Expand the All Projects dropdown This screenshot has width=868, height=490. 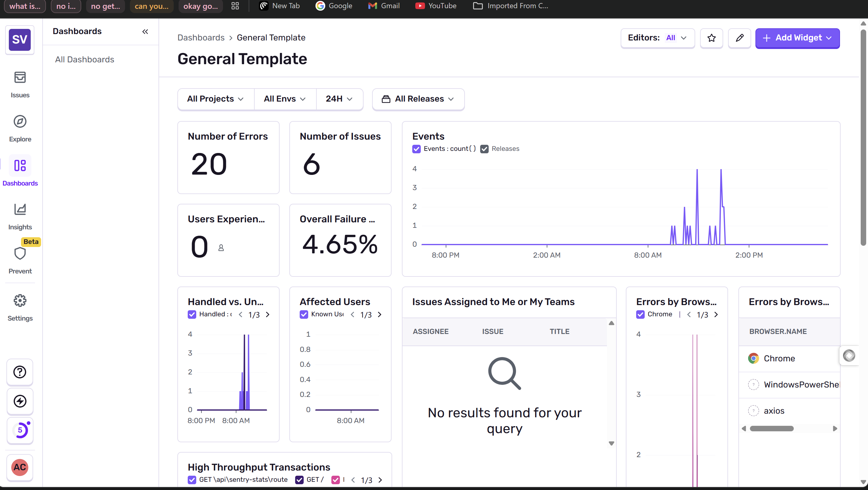(215, 99)
